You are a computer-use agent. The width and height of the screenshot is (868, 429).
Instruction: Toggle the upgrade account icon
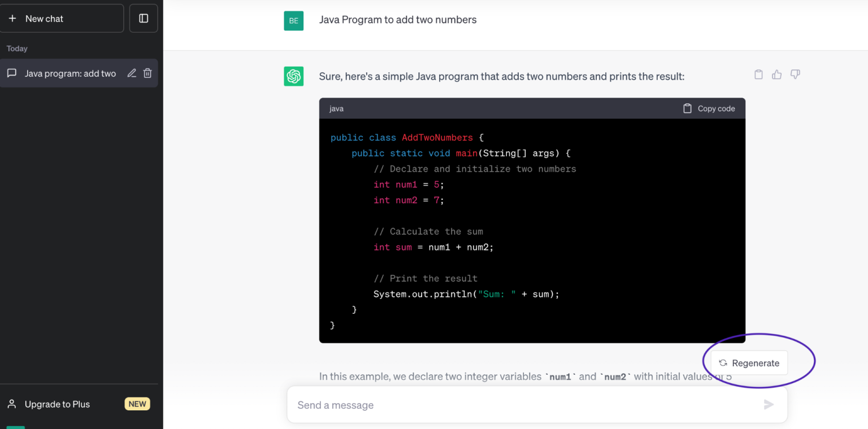point(12,404)
